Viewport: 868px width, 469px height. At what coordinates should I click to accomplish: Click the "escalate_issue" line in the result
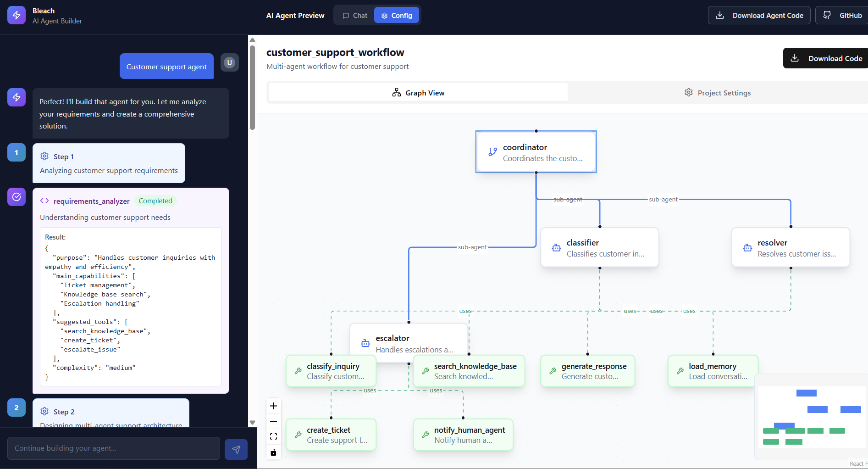pos(90,349)
